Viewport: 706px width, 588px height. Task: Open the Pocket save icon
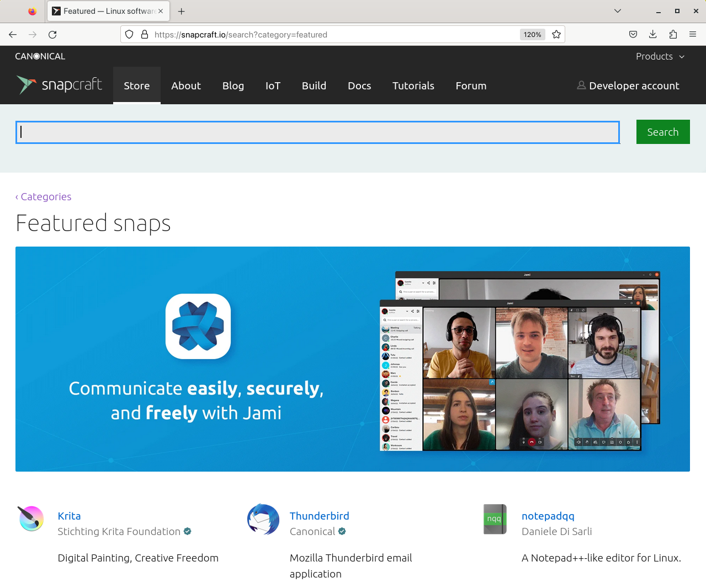click(633, 34)
